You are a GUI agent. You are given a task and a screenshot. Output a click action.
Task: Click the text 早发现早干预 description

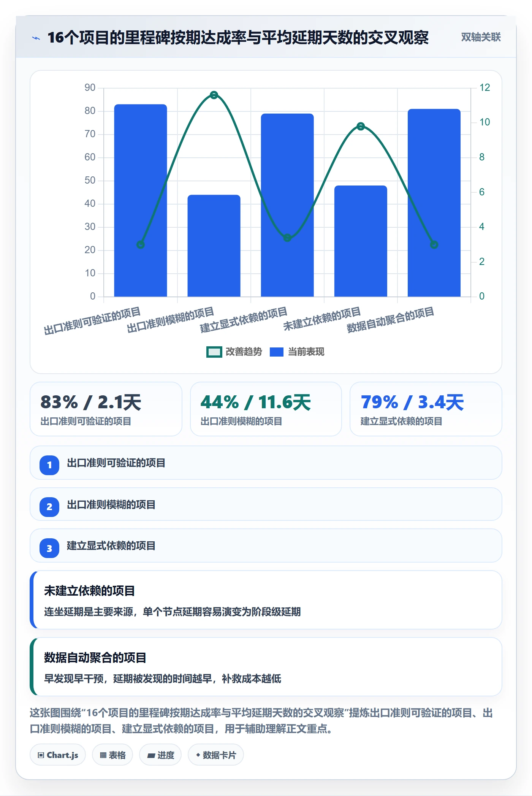point(163,679)
